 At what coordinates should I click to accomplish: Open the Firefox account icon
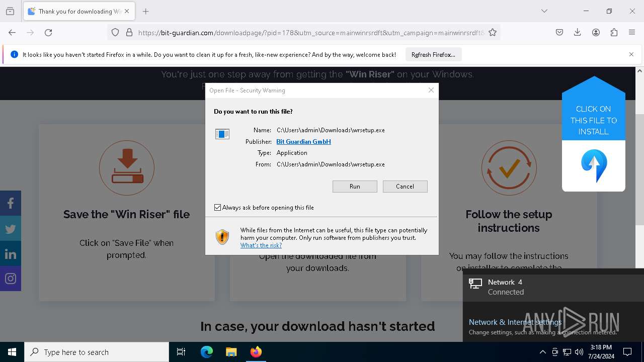tap(596, 32)
